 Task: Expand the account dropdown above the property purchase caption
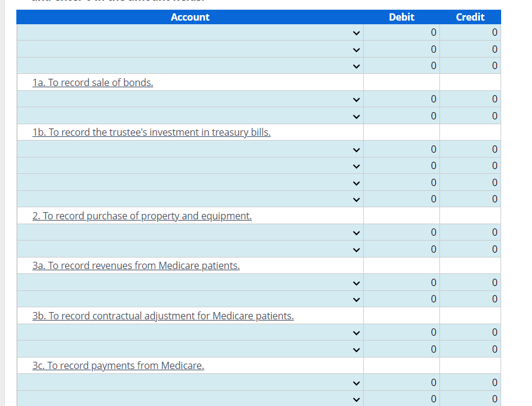356,199
